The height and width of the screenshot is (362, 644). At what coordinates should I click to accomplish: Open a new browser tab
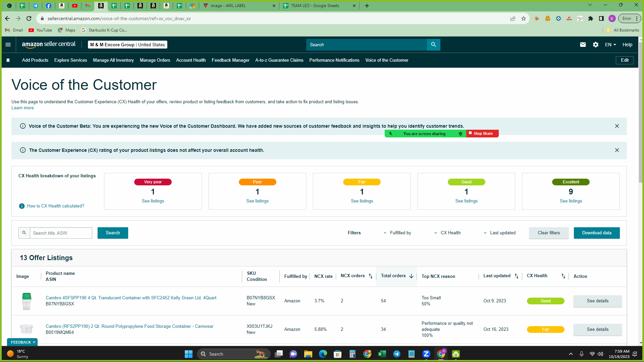[x=367, y=6]
